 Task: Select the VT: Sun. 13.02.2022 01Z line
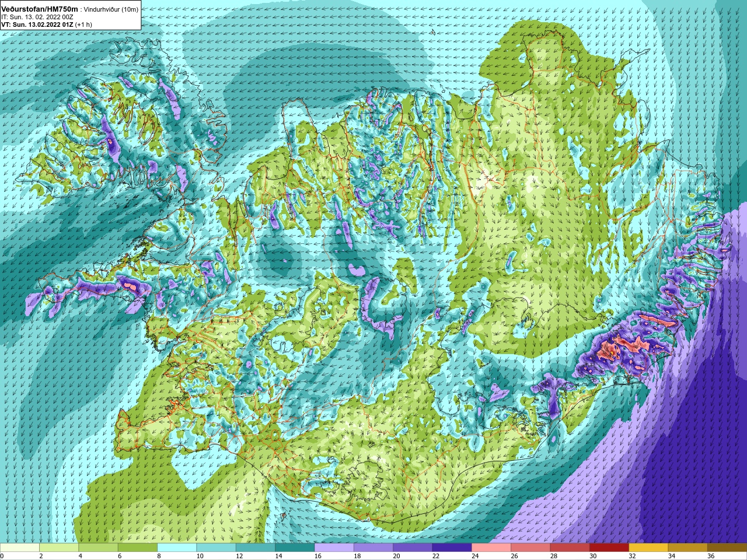(46, 24)
